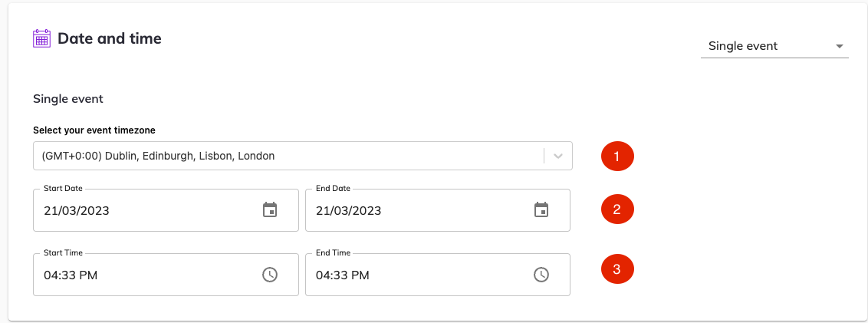Click the red circle numbered 3
The width and height of the screenshot is (868, 323).
coord(618,270)
